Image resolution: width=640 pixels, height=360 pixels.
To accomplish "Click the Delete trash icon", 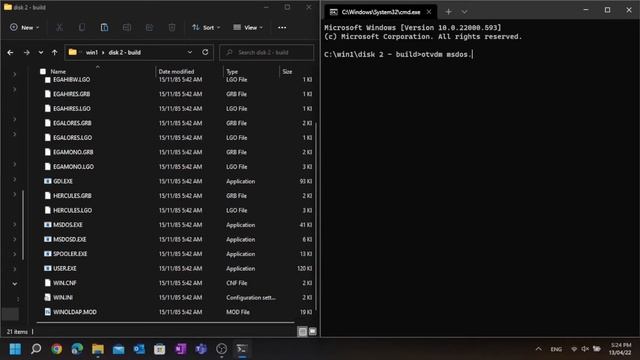I will [172, 27].
